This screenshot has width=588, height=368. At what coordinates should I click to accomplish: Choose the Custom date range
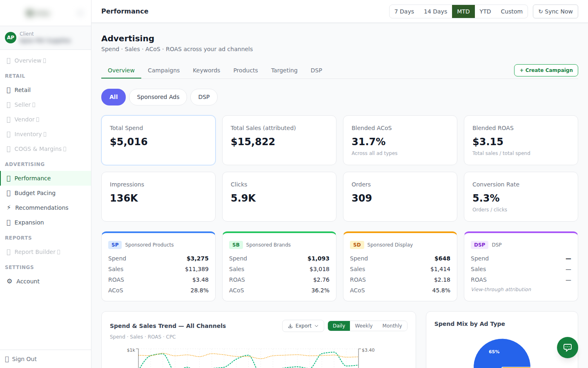(x=512, y=11)
